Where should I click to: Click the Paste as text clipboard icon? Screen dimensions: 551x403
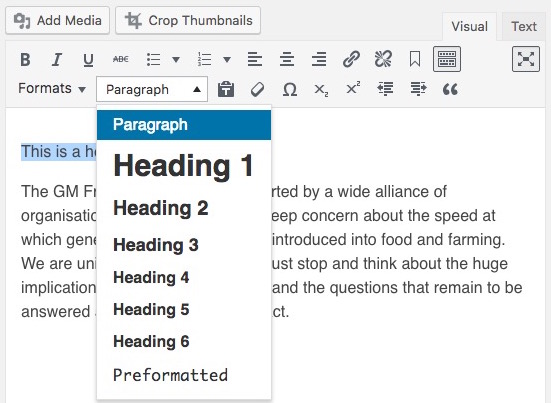pyautogui.click(x=226, y=89)
